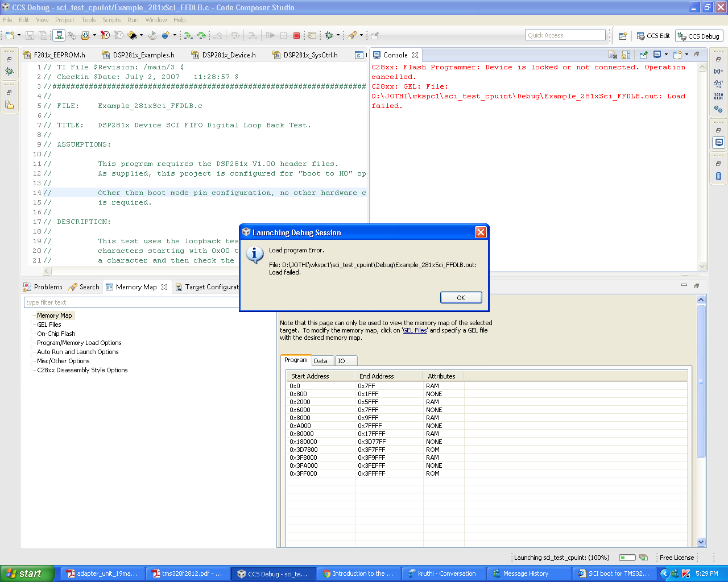Click the Clear Console icon
Screen dimensions: 728x582
tap(613, 55)
